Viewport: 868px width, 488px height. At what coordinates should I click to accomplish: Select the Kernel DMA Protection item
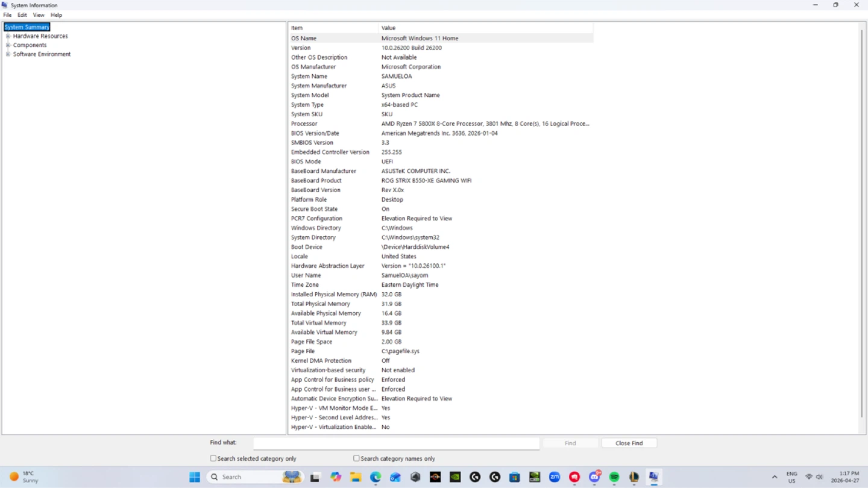click(x=321, y=361)
